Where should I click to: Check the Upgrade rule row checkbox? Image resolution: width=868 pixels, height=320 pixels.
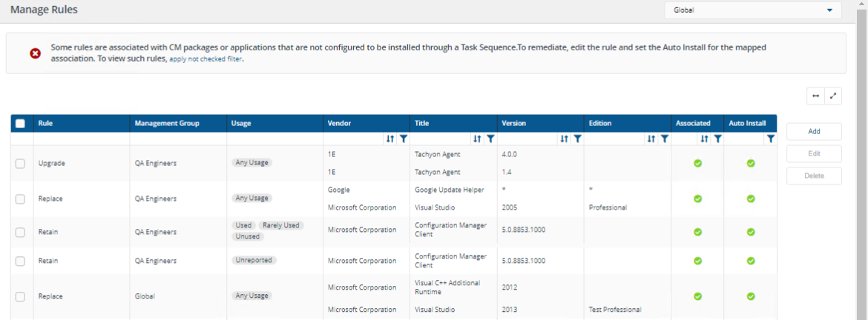click(x=21, y=164)
